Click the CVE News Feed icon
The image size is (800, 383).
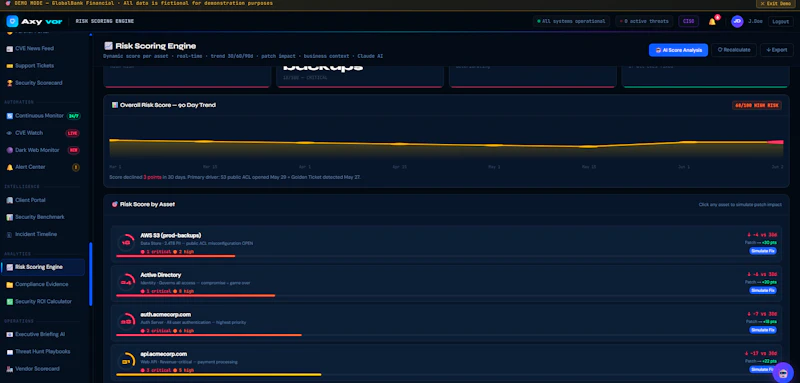tap(10, 48)
